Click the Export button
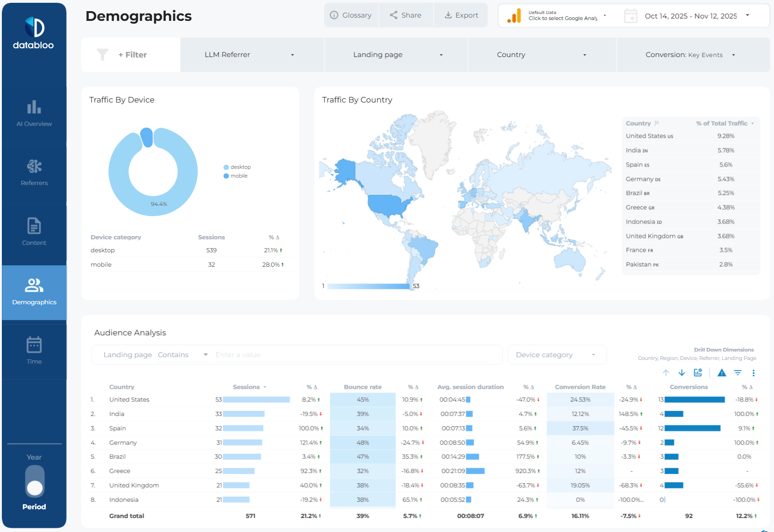Viewport: 774px width, 532px height. (461, 15)
